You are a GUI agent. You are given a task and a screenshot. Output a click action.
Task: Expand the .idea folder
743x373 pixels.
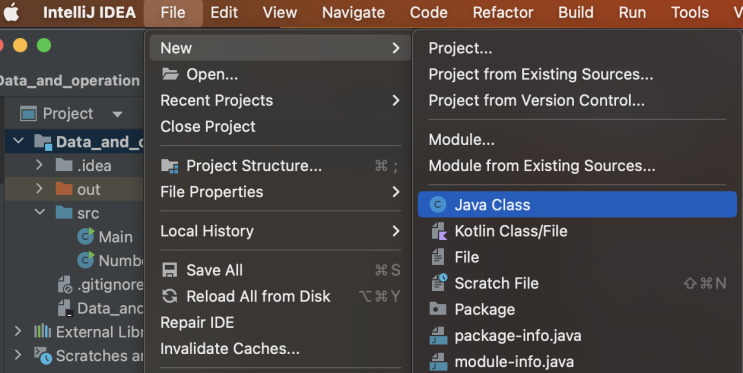point(39,165)
